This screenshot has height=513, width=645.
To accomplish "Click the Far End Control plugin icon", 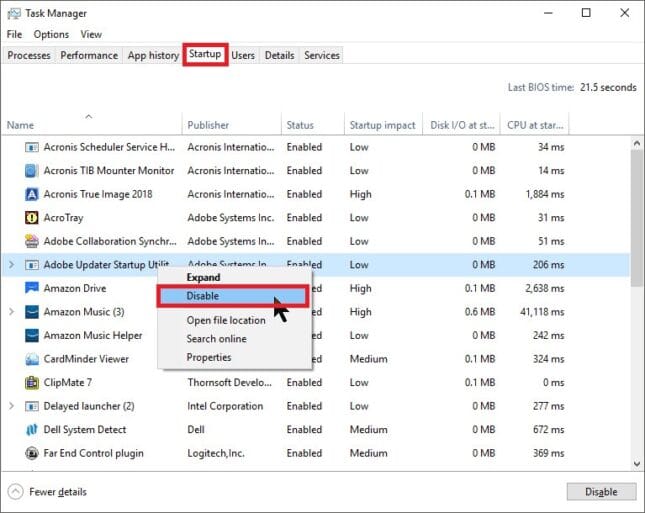I will pyautogui.click(x=32, y=453).
